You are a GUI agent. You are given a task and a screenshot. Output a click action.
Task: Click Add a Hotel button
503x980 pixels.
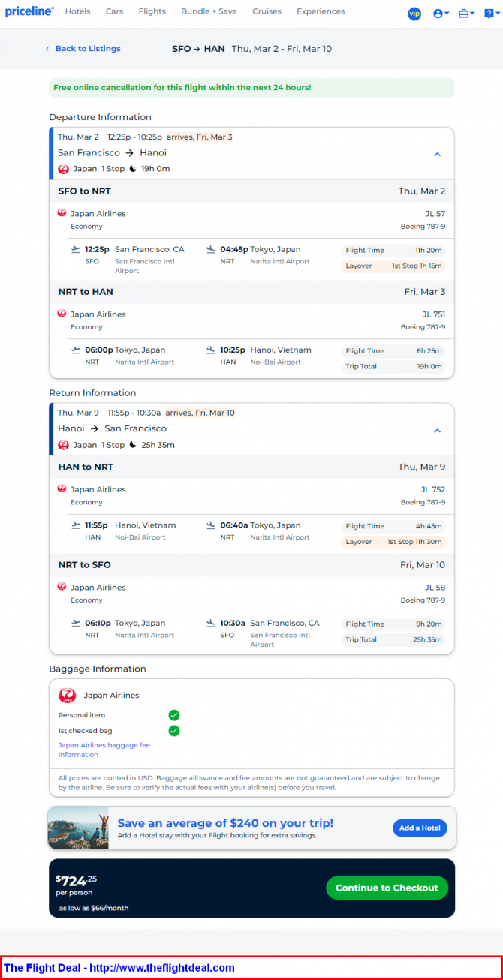coord(420,828)
